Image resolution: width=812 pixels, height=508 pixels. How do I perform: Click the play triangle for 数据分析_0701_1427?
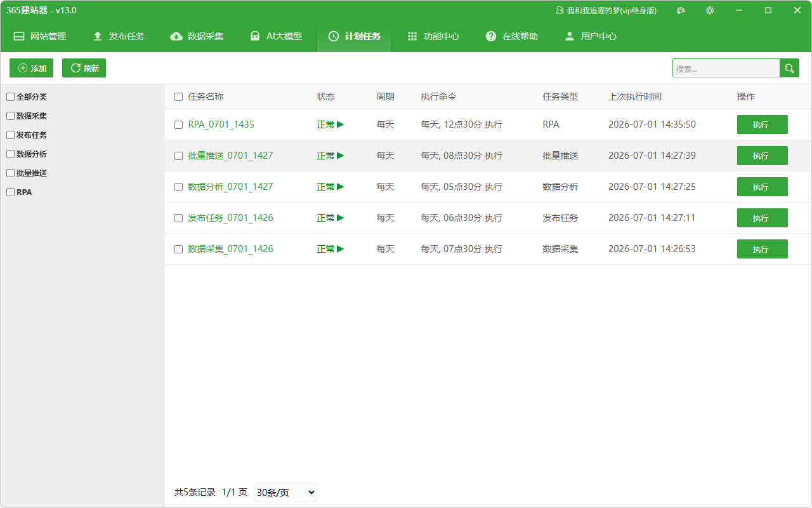(x=341, y=187)
